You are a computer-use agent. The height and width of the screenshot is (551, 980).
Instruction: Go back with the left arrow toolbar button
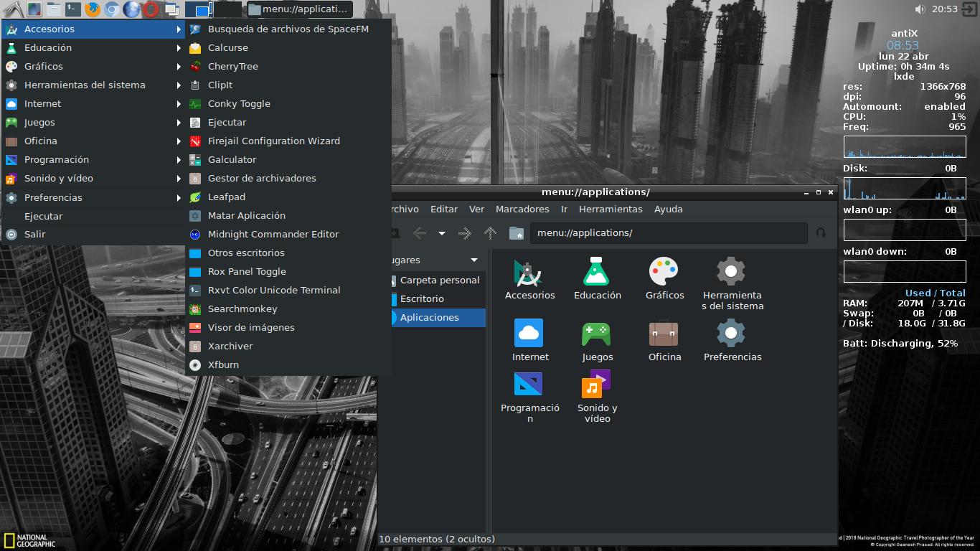click(420, 233)
